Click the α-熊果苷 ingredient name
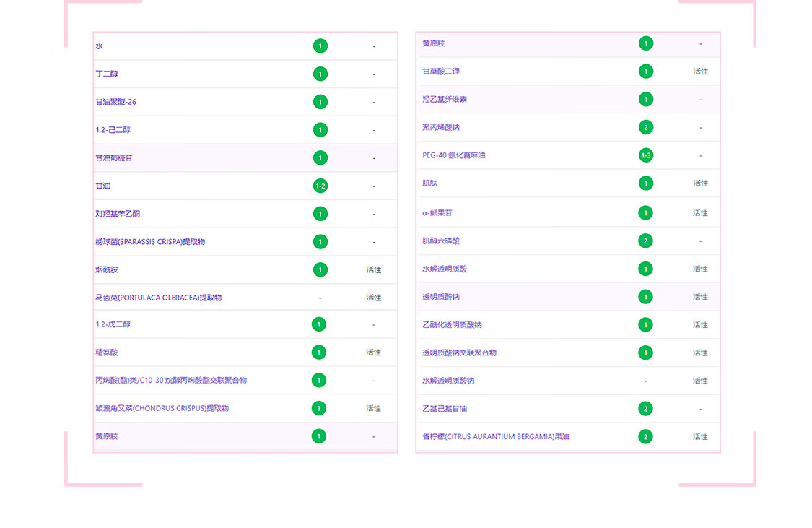812x528 pixels. (437, 213)
